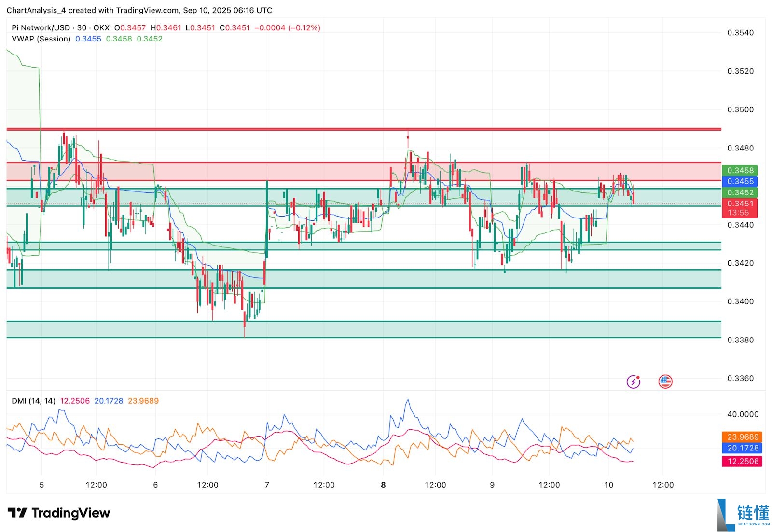This screenshot has height=532, width=772.
Task: Click the red shaded resistance zone
Action: tap(338, 172)
